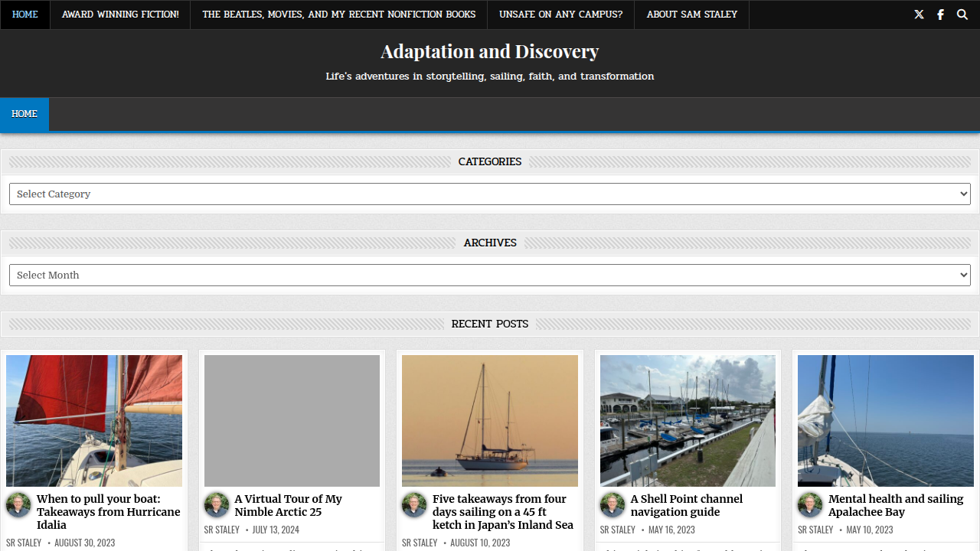Open the Select Month archives dropdown
This screenshot has height=551, width=980.
(x=490, y=275)
